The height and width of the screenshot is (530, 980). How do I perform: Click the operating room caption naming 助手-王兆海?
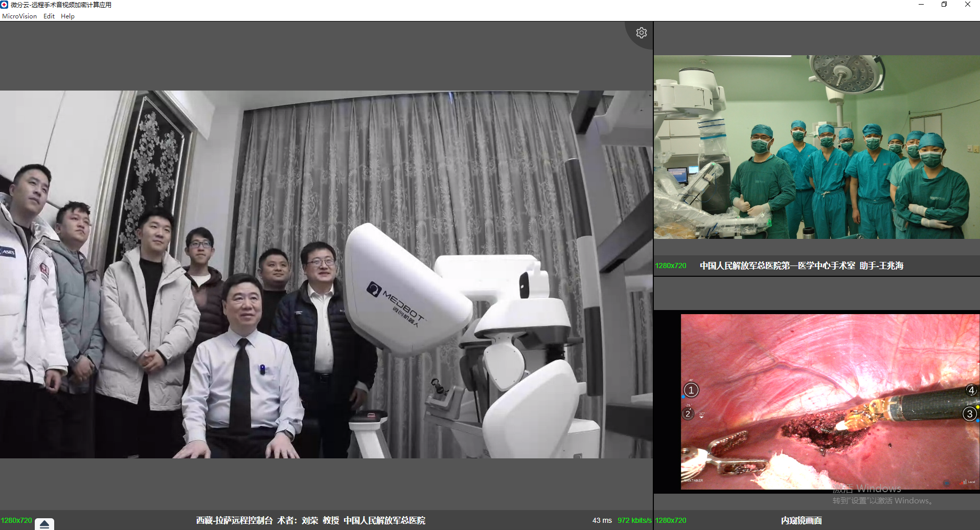[801, 266]
